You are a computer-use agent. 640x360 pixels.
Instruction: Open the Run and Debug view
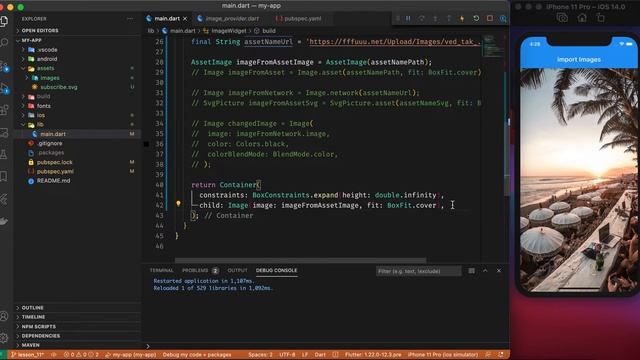pos(4,88)
